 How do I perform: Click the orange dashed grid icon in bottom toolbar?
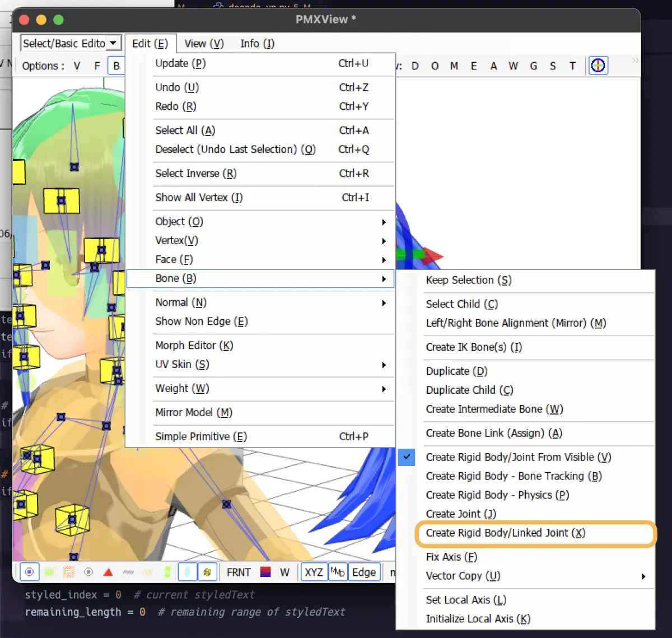[69, 572]
